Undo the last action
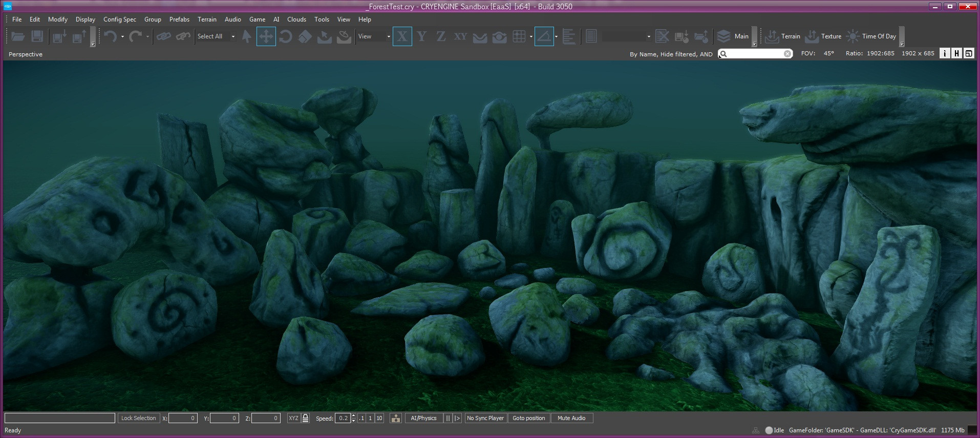This screenshot has width=980, height=438. pyautogui.click(x=110, y=36)
